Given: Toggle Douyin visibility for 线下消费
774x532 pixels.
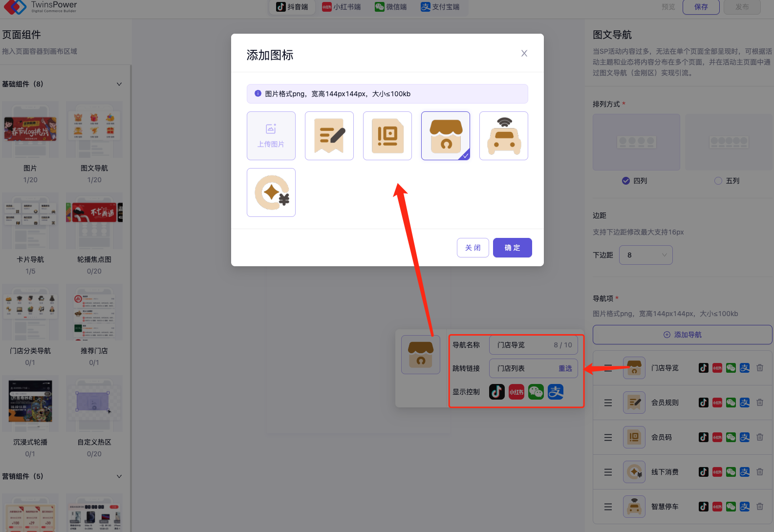Looking at the screenshot, I should (703, 472).
